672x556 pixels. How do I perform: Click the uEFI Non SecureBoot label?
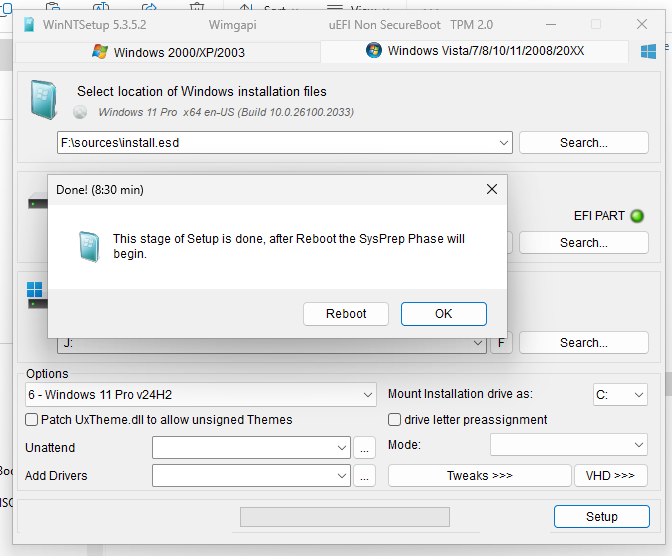(384, 25)
